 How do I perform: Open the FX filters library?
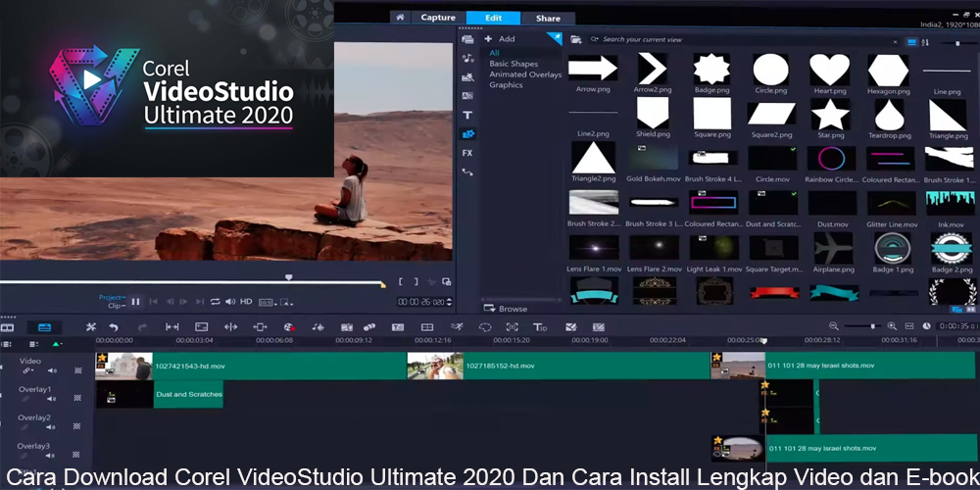[x=466, y=153]
